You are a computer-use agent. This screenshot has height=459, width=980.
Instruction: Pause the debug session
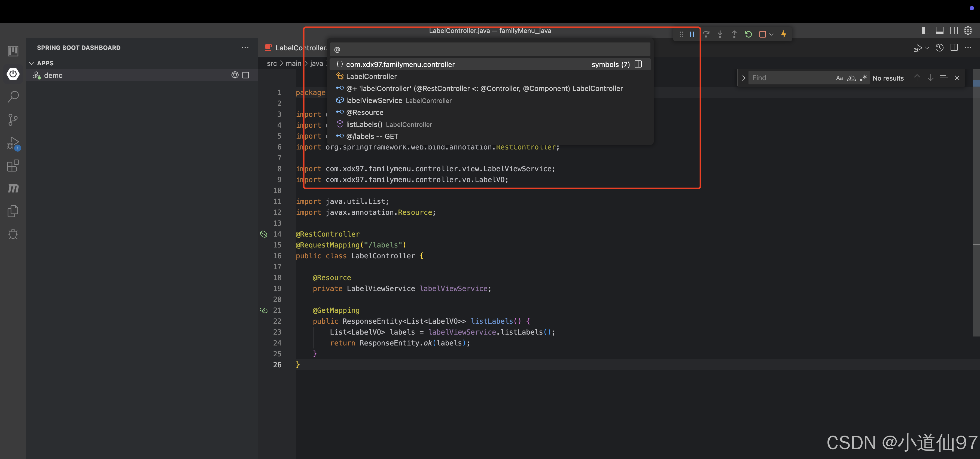pos(692,34)
